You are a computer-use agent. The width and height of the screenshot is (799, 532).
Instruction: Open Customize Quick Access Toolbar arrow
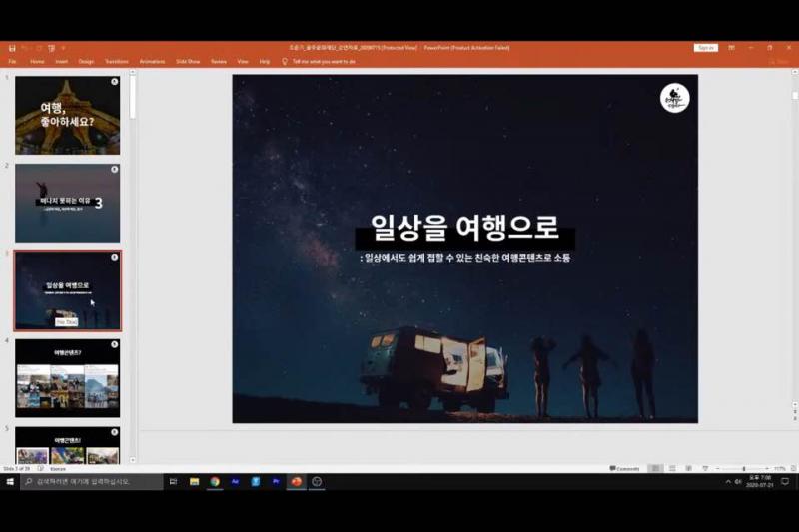point(63,48)
